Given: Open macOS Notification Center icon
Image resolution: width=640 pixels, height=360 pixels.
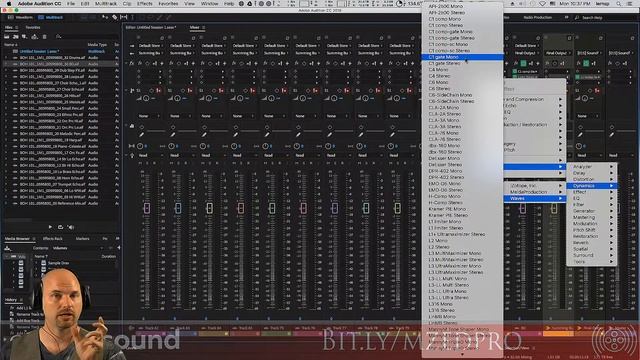Looking at the screenshot, I should click(630, 3).
